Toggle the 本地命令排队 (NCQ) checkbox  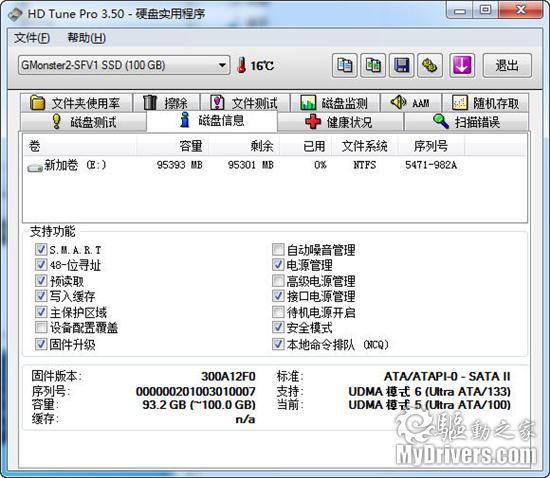[x=278, y=344]
